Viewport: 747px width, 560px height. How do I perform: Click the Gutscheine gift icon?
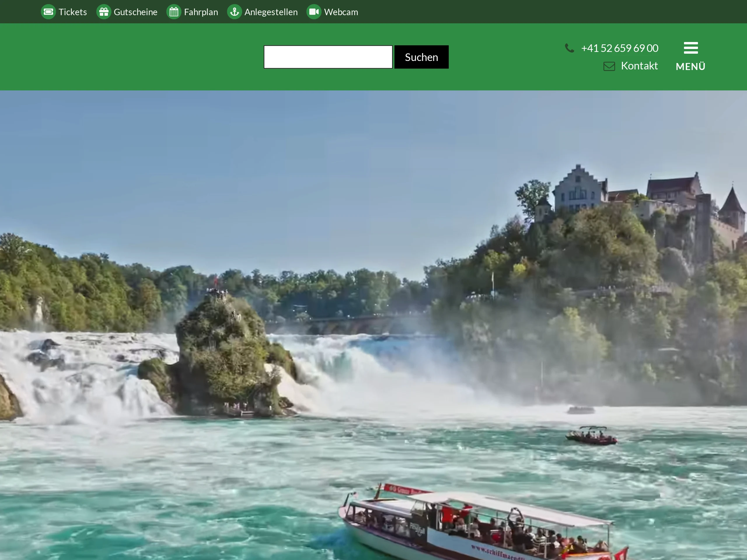coord(104,12)
